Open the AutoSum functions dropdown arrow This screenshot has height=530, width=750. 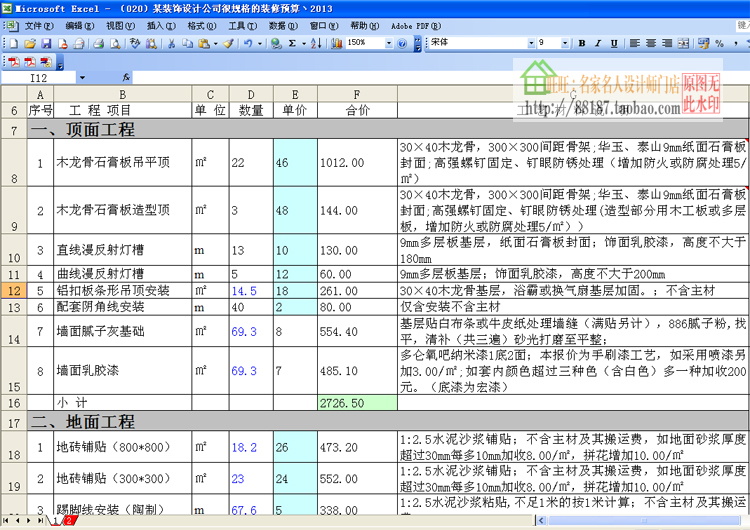tap(304, 44)
